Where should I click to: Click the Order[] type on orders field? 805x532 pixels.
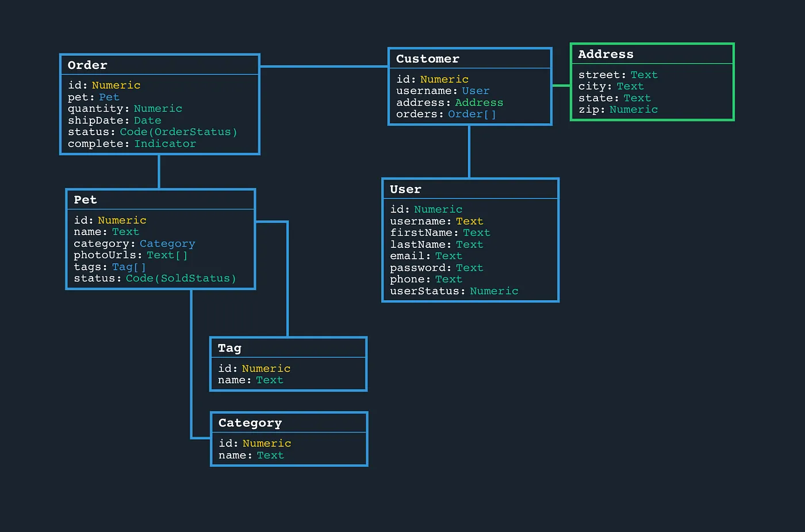(471, 114)
